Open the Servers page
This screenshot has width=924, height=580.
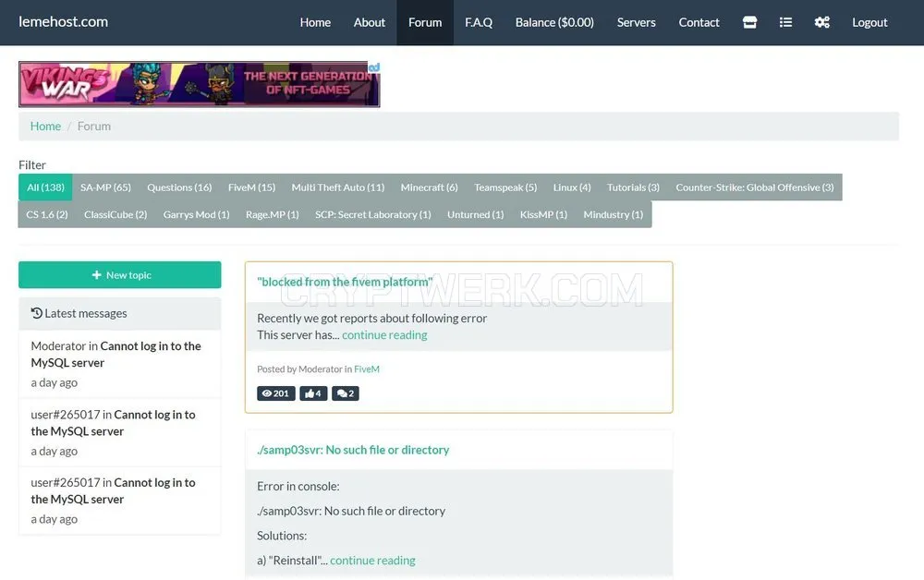coord(637,22)
